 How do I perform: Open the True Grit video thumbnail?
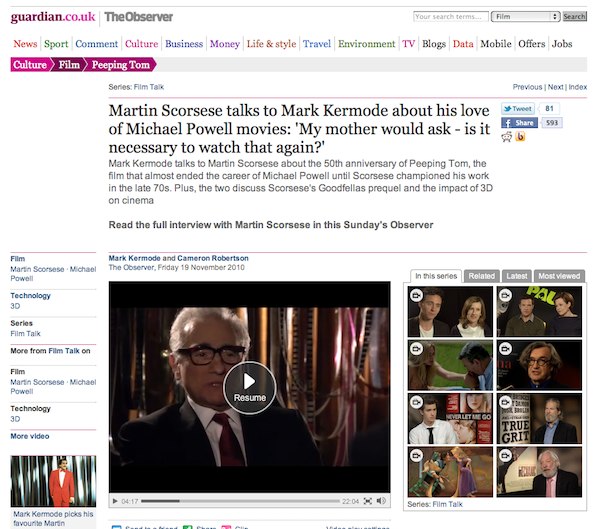coord(539,419)
